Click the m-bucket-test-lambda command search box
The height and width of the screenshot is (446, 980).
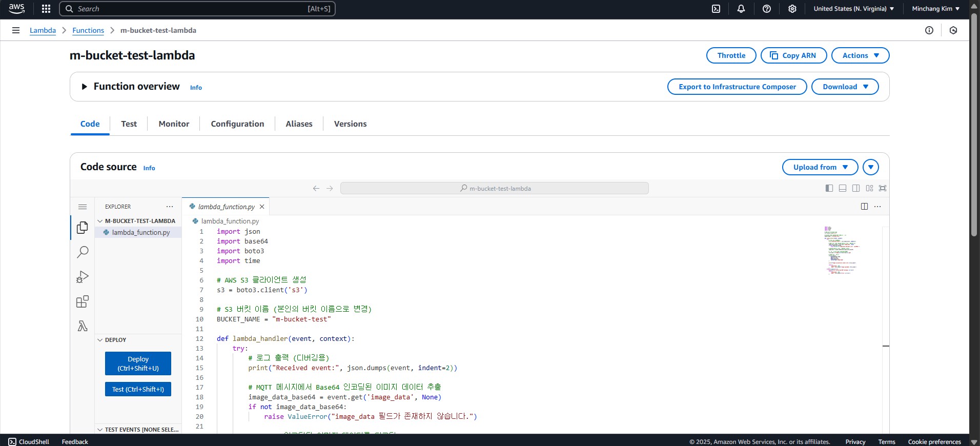coord(495,188)
